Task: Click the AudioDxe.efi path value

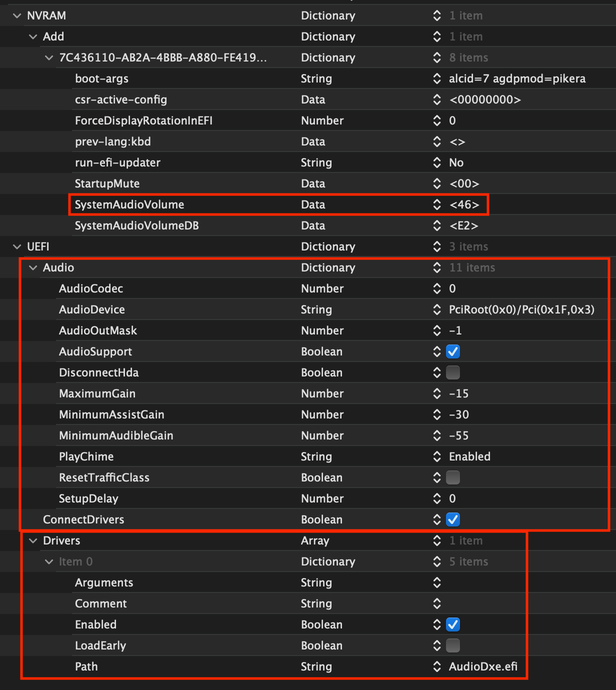Action: tap(483, 666)
